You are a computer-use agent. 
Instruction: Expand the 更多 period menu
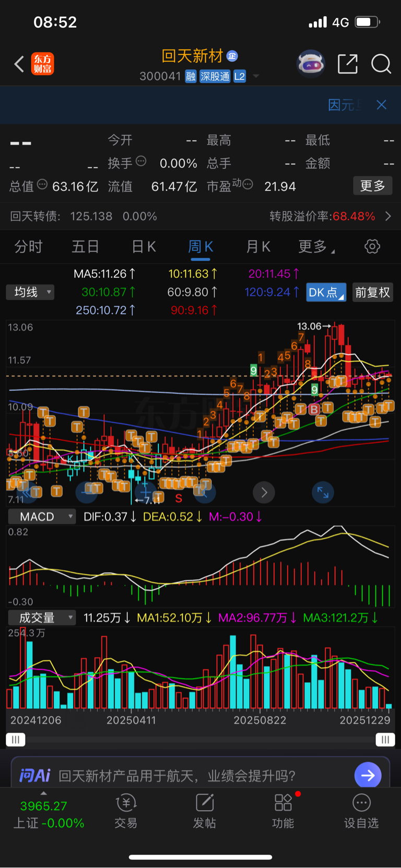316,246
